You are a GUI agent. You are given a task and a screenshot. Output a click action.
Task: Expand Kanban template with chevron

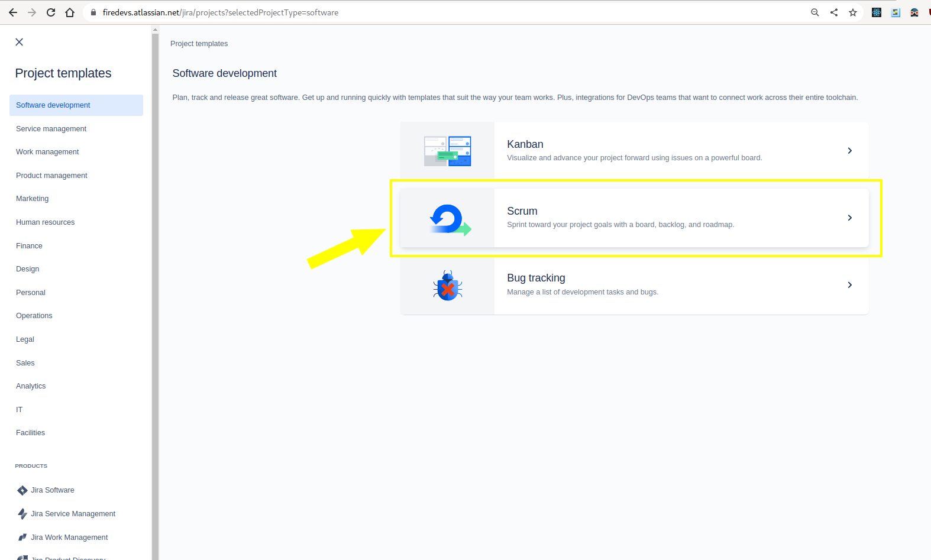coord(850,151)
